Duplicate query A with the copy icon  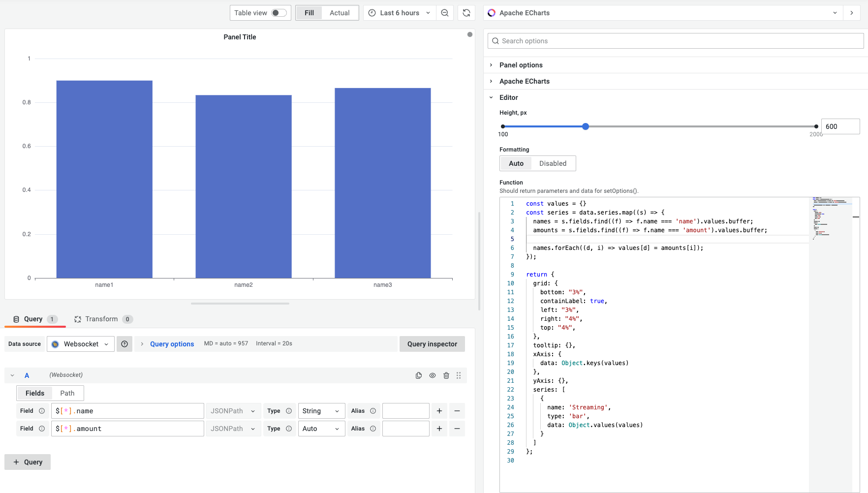(x=418, y=375)
